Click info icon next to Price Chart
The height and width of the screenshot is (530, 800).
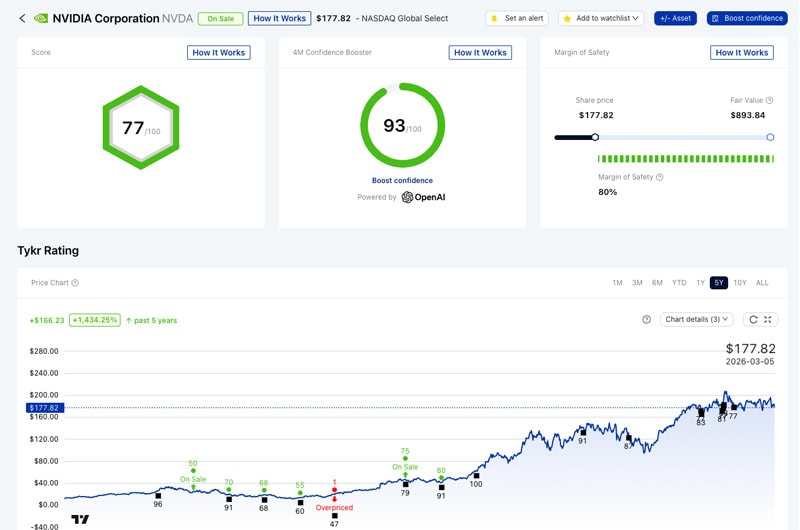[75, 283]
